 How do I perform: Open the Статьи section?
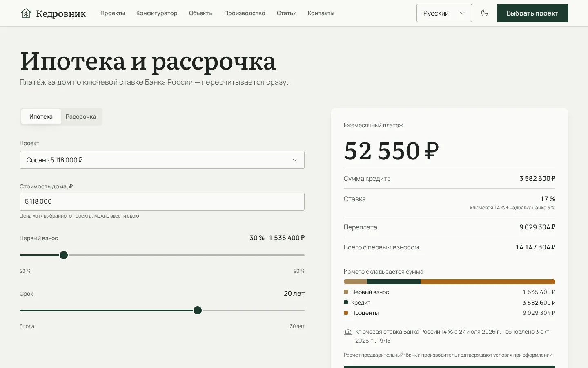point(287,13)
